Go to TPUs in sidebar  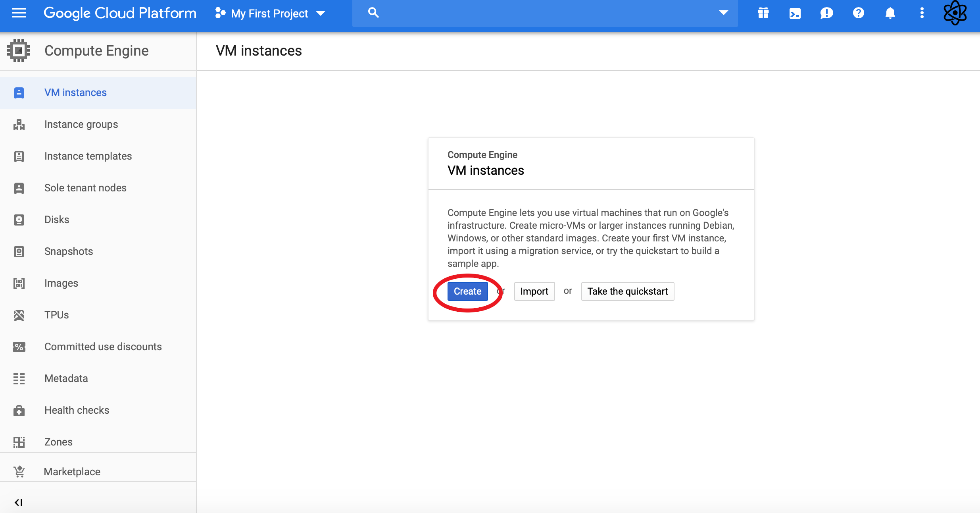tap(98, 315)
